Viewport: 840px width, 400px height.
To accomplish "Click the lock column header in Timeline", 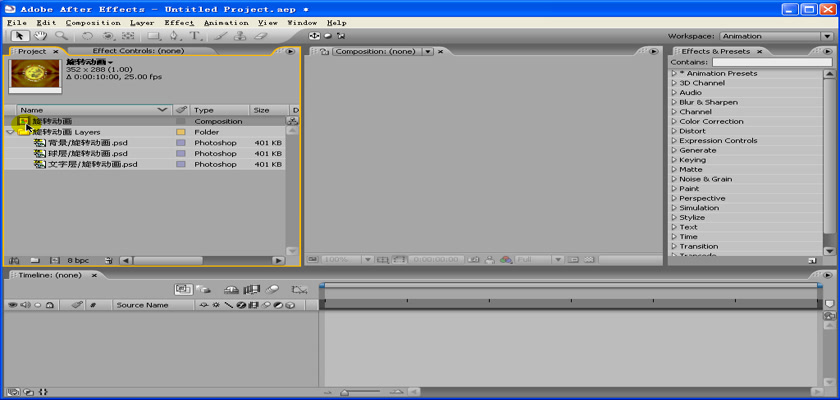I will coord(49,305).
